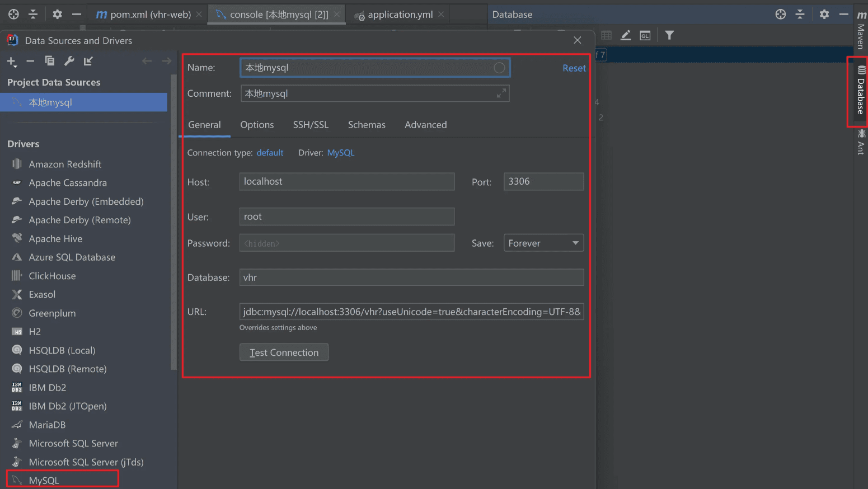Image resolution: width=868 pixels, height=489 pixels.
Task: Pick color circle in Name field
Action: [x=499, y=68]
